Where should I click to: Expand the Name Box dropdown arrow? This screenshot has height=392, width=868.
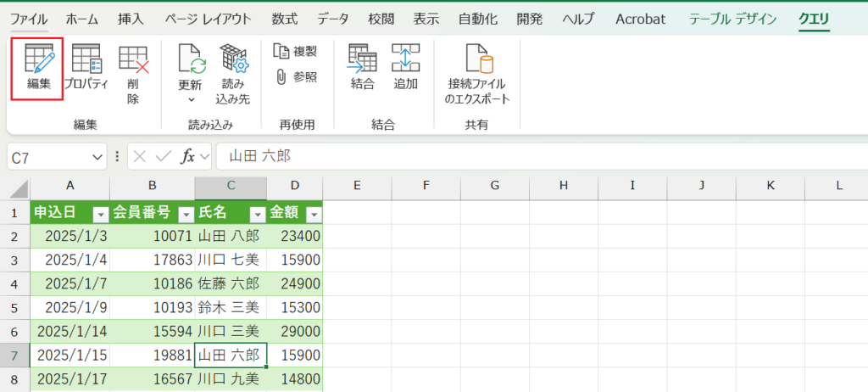pyautogui.click(x=97, y=158)
